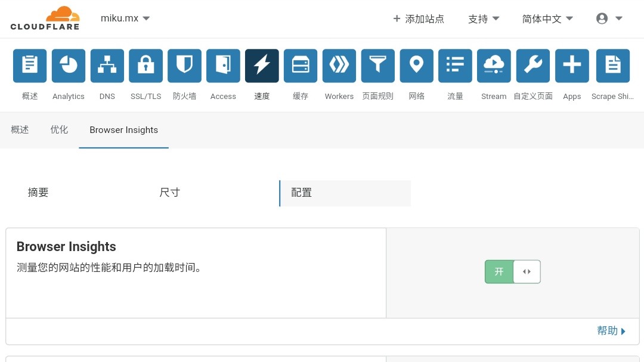Open the 自定义页面 wrench icon
Screen dimensions: 644x362
click(x=532, y=66)
